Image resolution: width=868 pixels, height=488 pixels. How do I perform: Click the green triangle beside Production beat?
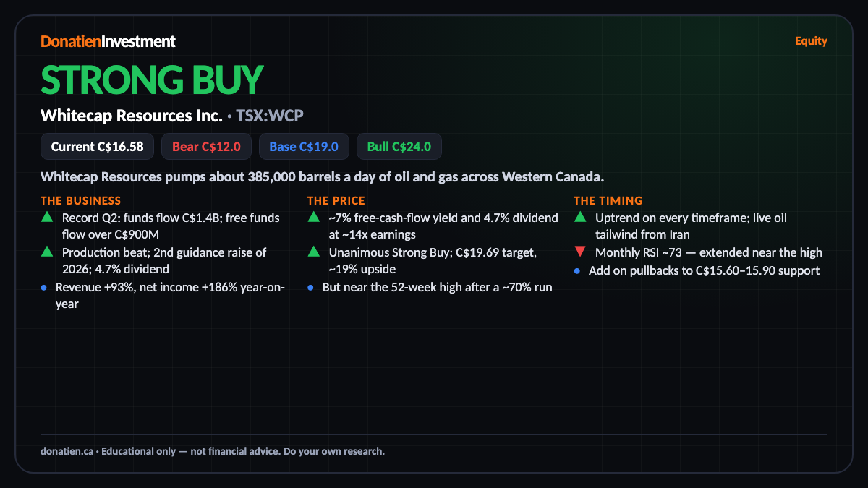click(x=47, y=252)
